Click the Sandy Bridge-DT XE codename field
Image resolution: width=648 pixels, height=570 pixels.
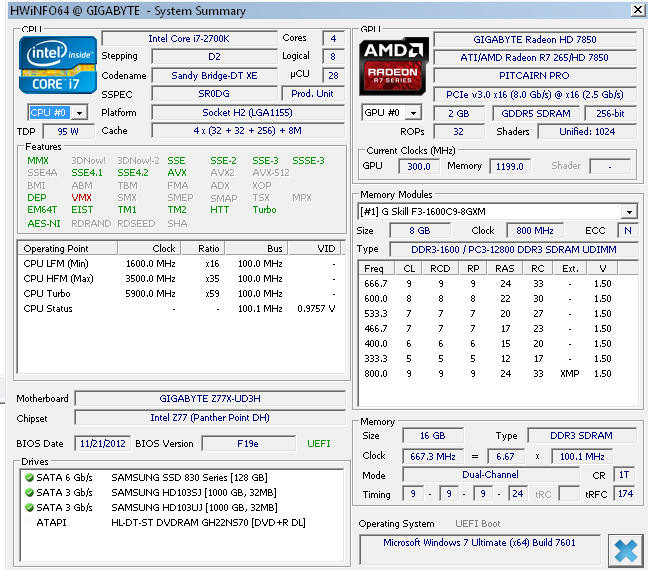click(x=214, y=76)
